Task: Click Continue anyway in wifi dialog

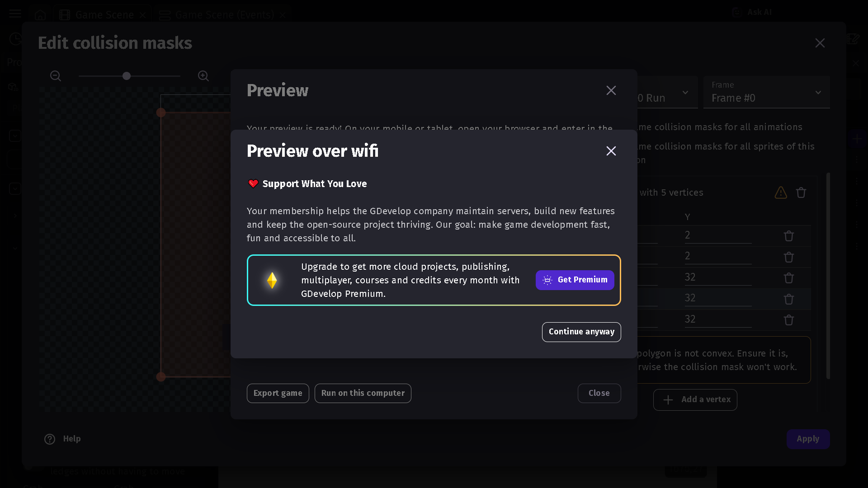Action: pos(581,332)
